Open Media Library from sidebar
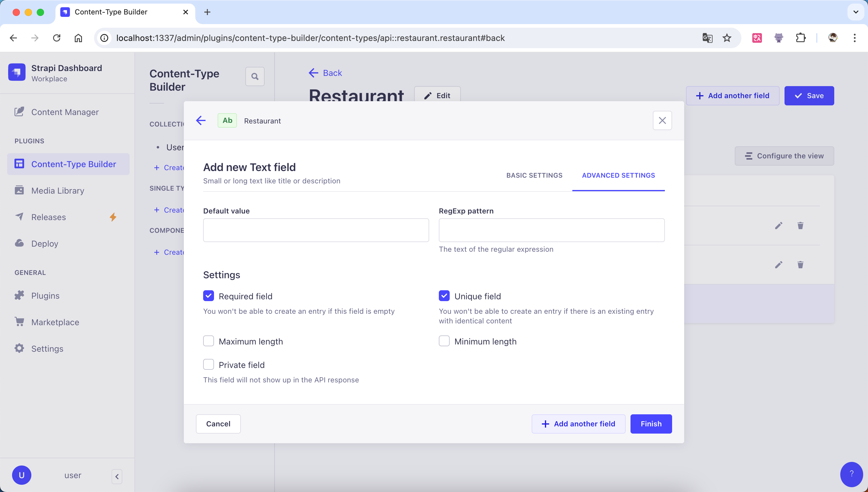This screenshot has height=492, width=868. tap(58, 191)
